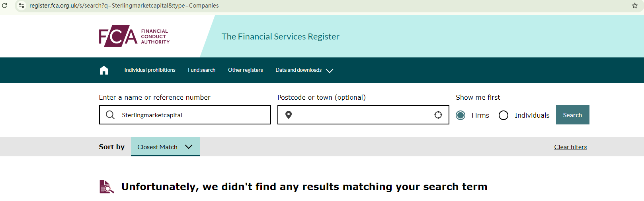View site information icon in address bar
The height and width of the screenshot is (201, 644).
coord(21,6)
